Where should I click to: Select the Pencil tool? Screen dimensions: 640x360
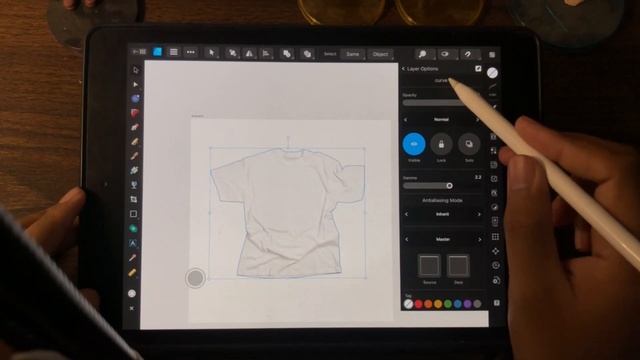tap(134, 142)
